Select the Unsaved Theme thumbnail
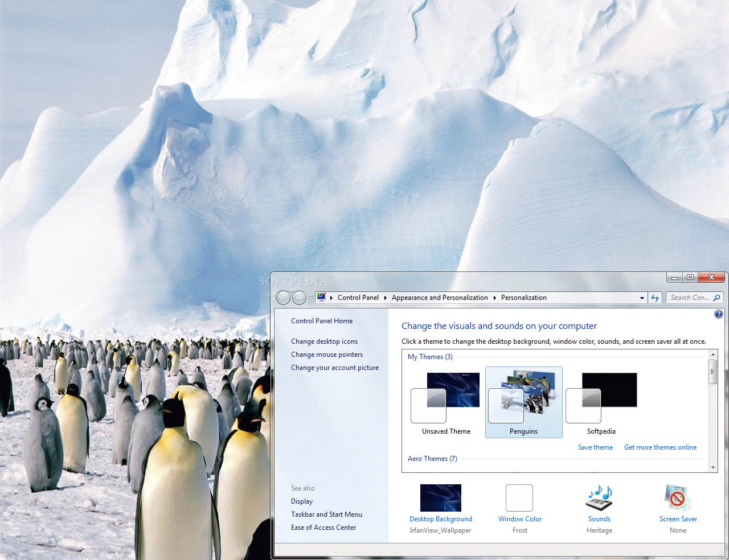Screen dimensions: 729x560 pyautogui.click(x=447, y=403)
